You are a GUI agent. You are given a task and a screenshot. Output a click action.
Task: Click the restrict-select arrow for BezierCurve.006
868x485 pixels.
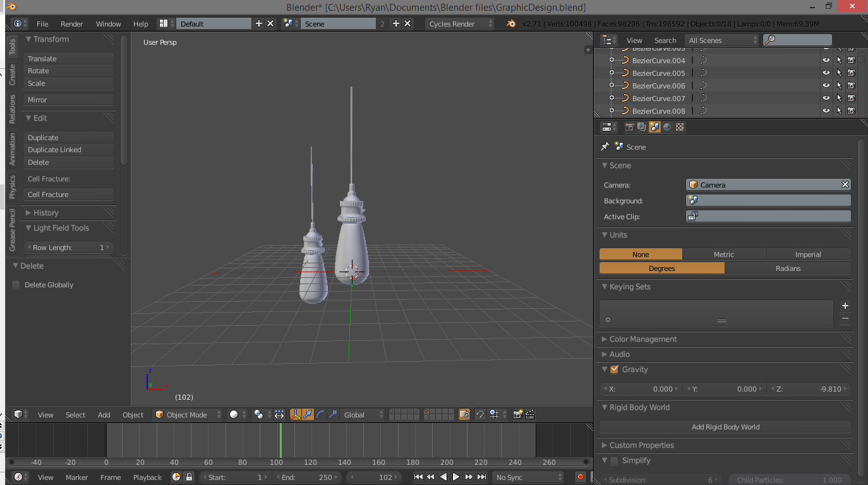pyautogui.click(x=839, y=85)
